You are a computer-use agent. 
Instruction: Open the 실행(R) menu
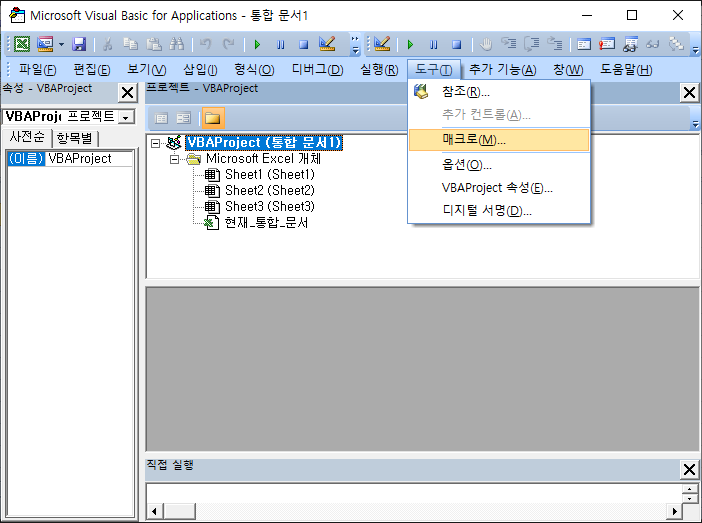click(379, 69)
